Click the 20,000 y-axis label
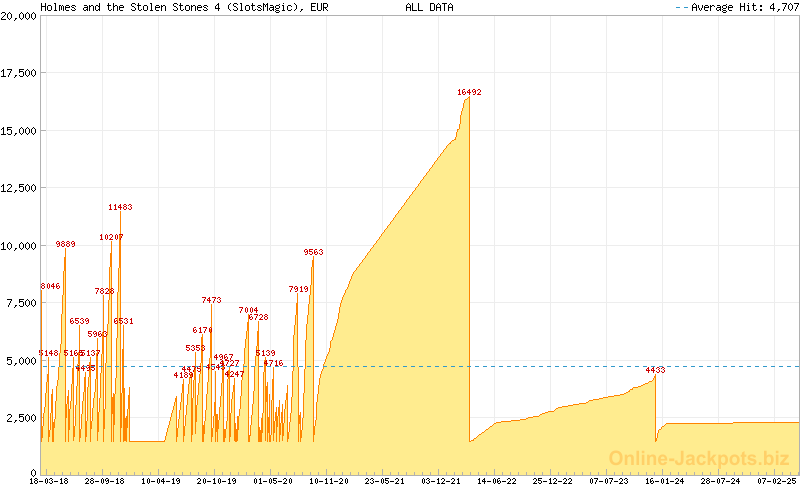Viewport: 800px width, 490px height. [20, 16]
